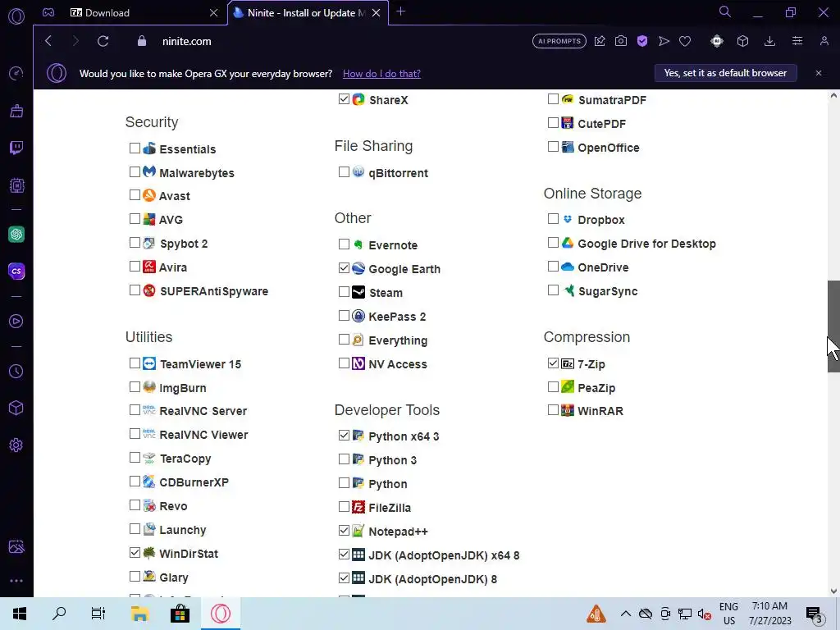Screen dimensions: 840x630
Task: Click the Google Drive for Desktop label
Action: (646, 244)
